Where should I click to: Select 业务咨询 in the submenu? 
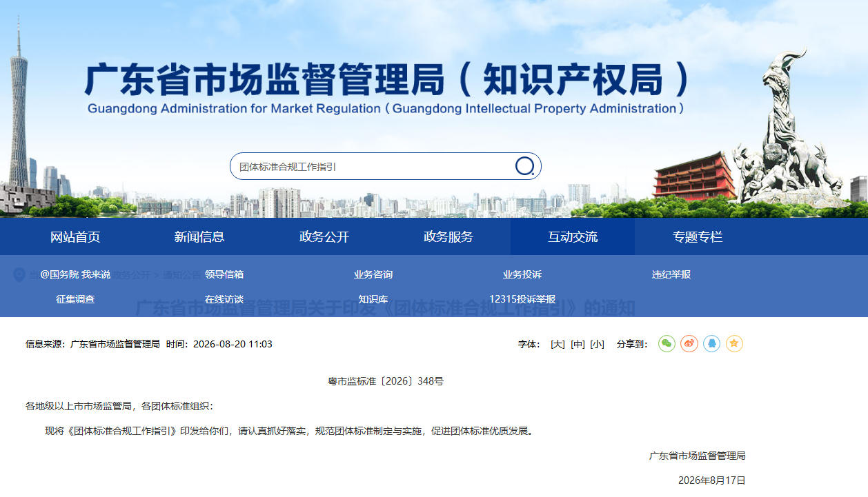[373, 274]
